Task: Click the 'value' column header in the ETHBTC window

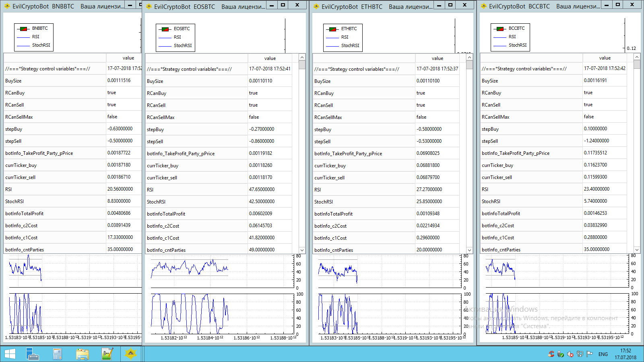Action: click(x=438, y=58)
